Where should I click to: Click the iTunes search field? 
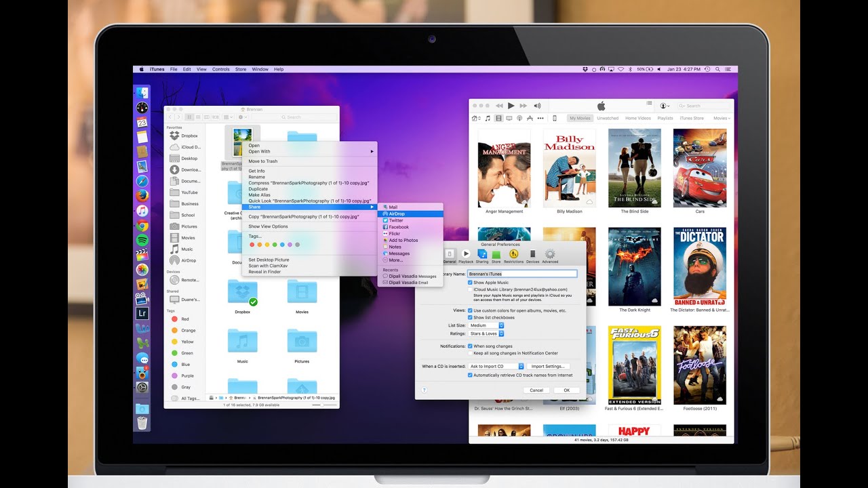pyautogui.click(x=704, y=106)
